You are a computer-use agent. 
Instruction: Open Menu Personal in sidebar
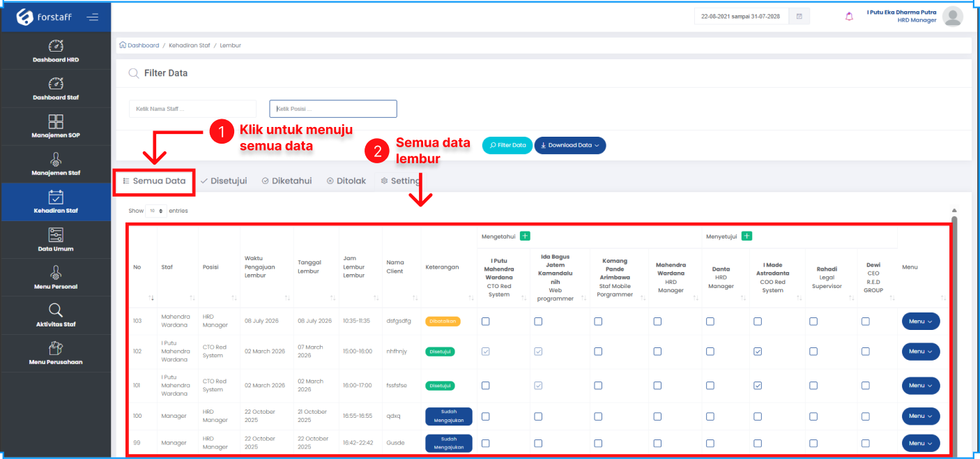pyautogui.click(x=56, y=278)
